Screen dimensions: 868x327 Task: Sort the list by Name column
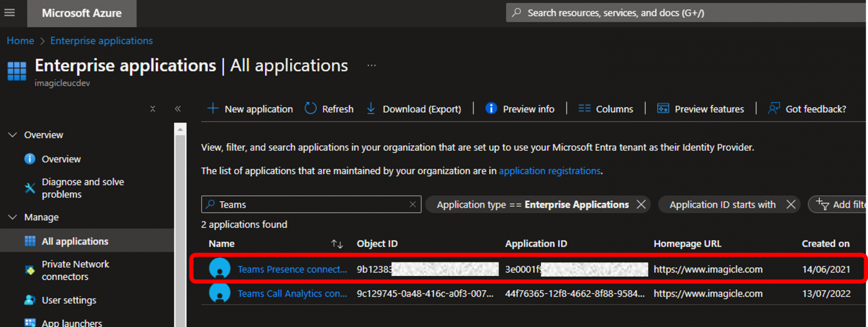point(337,244)
